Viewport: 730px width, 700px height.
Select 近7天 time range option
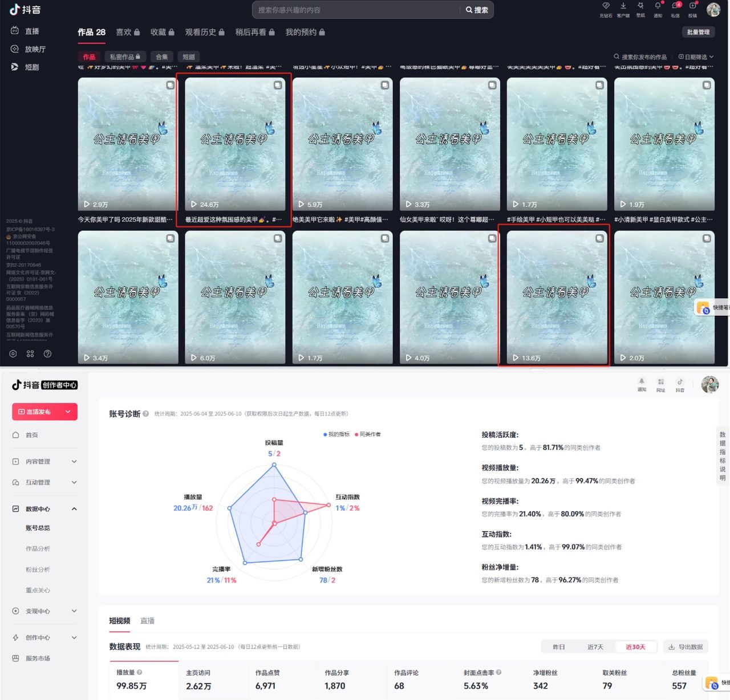tap(595, 647)
